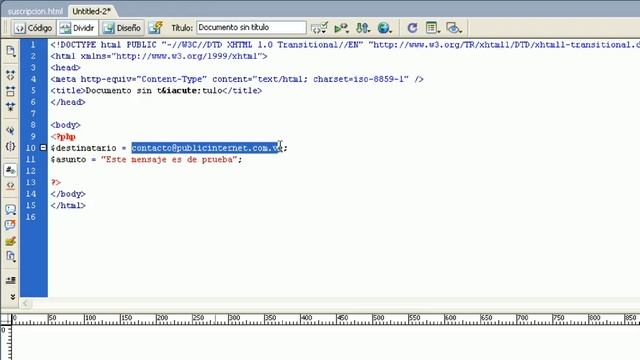This screenshot has width=640, height=360.
Task: Click the closing </head> tag
Action: [x=68, y=102]
